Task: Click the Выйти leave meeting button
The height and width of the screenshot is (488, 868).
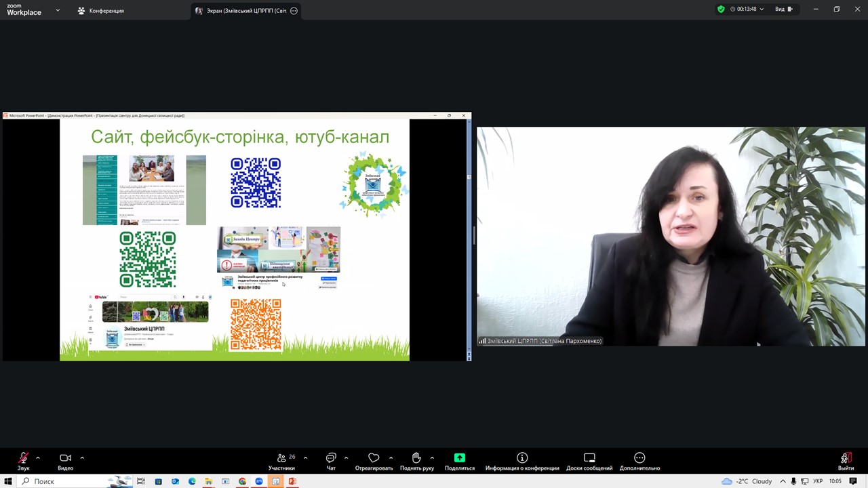Action: click(x=845, y=459)
